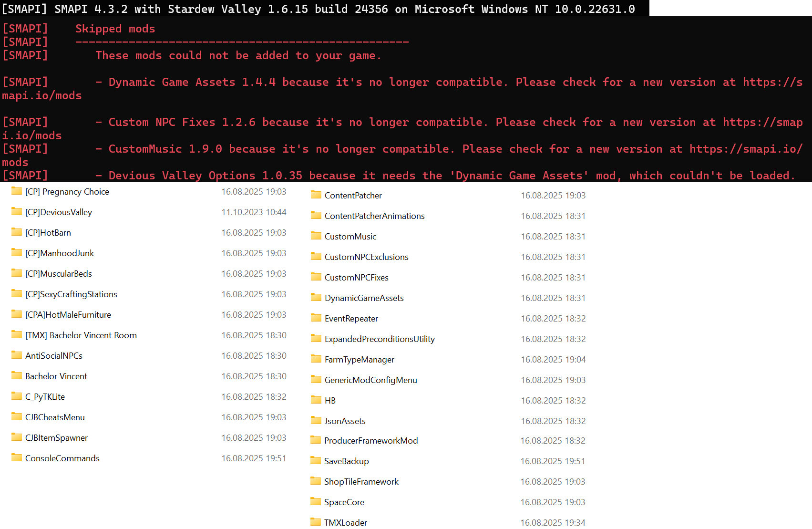Click the folder icon beside AntiSocialNPCs
Image resolution: width=812 pixels, height=529 pixels.
(17, 355)
